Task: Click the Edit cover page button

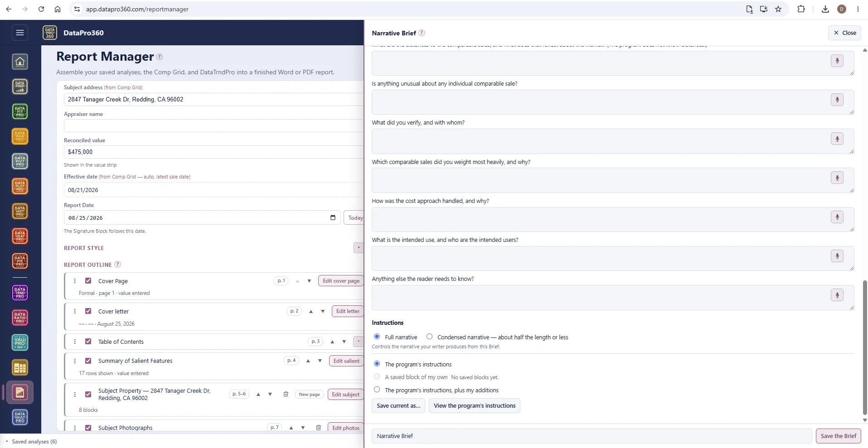Action: pos(341,281)
